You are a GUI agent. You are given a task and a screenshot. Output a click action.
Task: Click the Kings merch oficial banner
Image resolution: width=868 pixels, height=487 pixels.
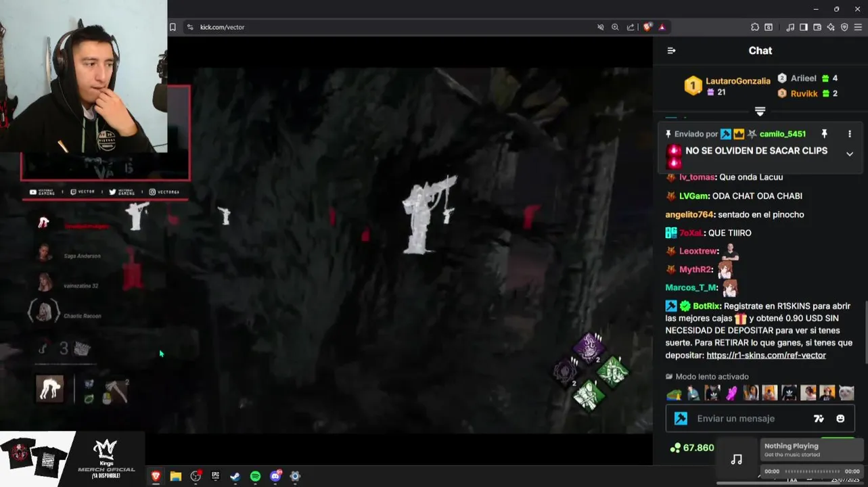(72, 459)
